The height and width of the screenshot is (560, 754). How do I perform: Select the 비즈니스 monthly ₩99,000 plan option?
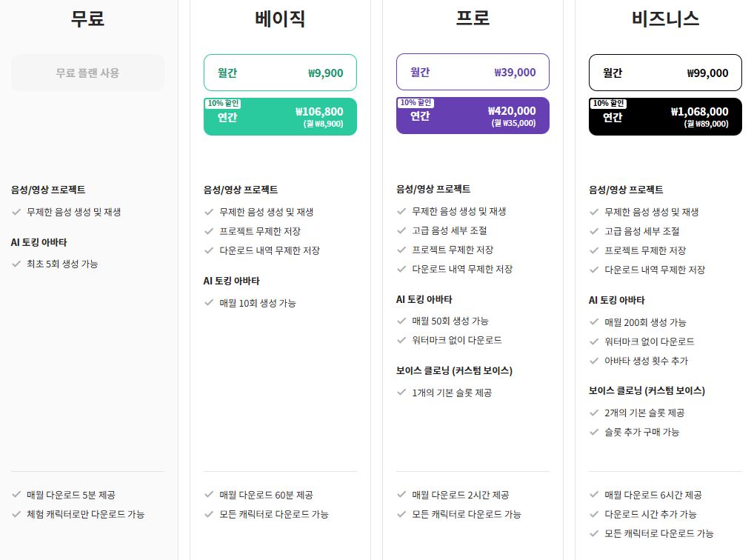click(x=665, y=72)
